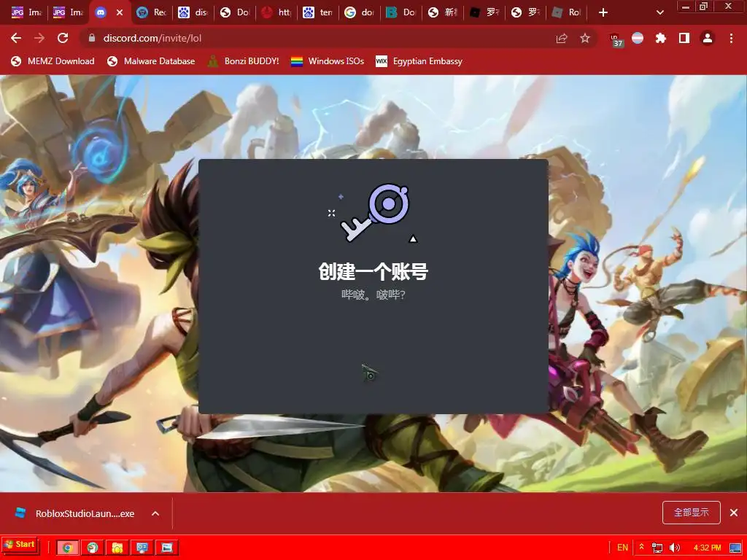Viewport: 747px width, 560px height.
Task: Click the Chrome taskbar icon
Action: coord(68,548)
